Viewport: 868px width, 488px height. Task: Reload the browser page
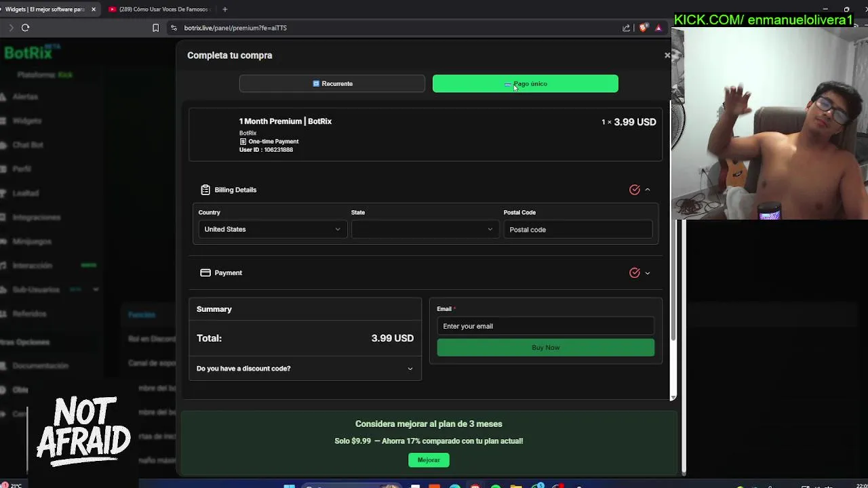(25, 28)
